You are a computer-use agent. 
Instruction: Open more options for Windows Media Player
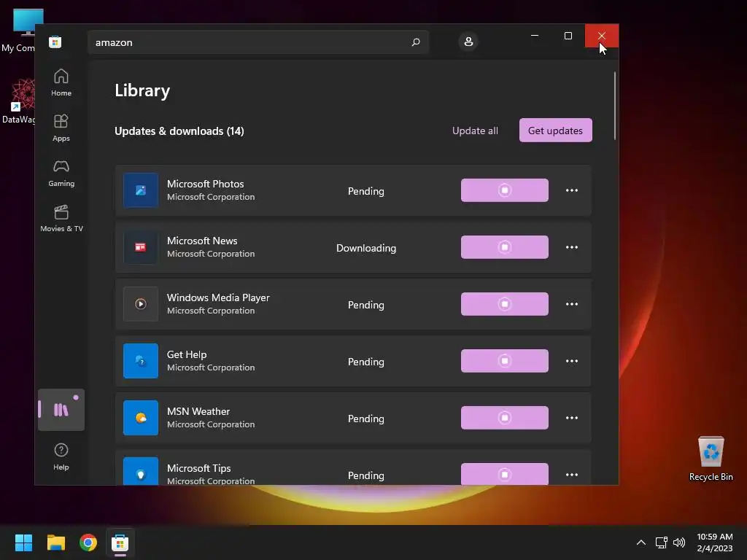pos(572,304)
